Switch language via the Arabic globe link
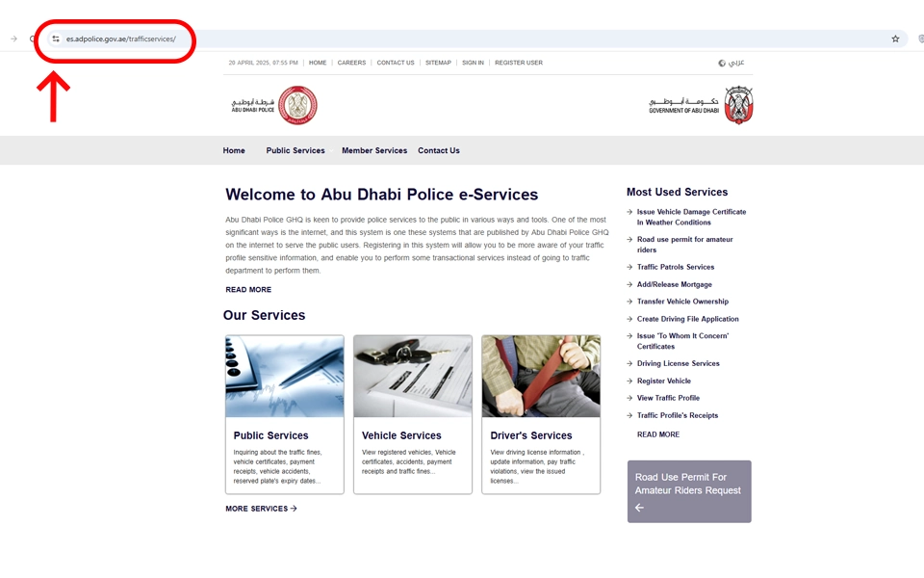Viewport: 924px width, 578px height. pyautogui.click(x=731, y=63)
